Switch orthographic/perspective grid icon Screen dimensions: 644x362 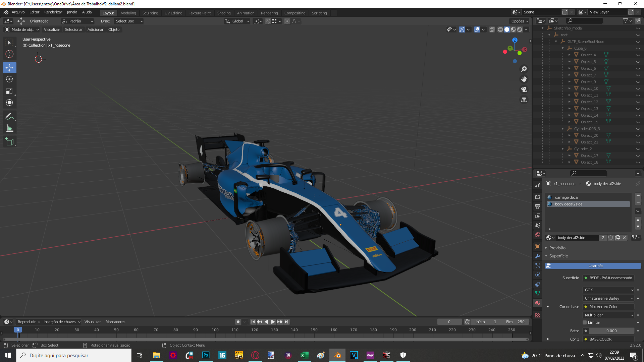point(524,100)
